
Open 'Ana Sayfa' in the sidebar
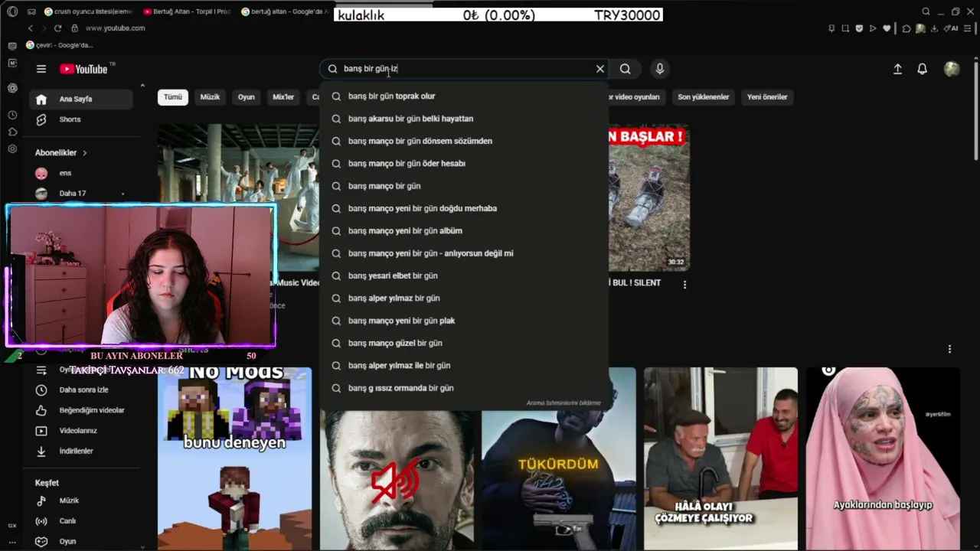[82, 99]
